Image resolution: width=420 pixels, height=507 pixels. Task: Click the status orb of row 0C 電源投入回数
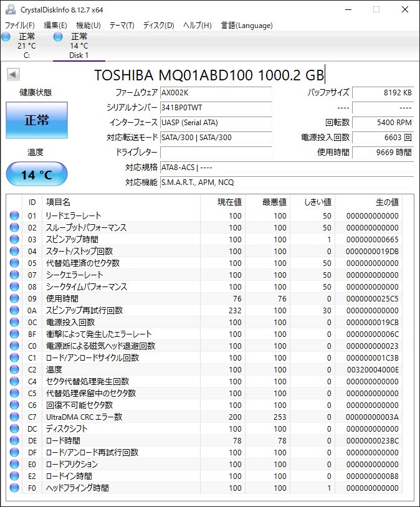point(14,322)
